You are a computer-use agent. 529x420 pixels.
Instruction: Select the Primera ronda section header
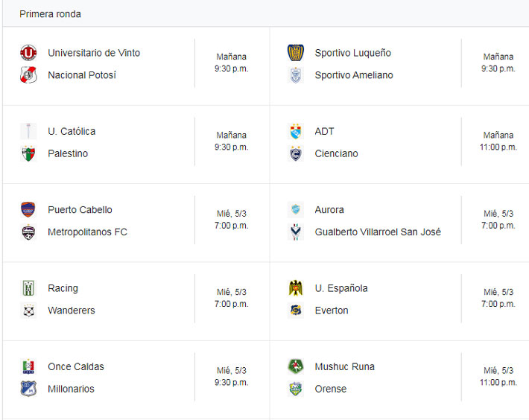(51, 14)
